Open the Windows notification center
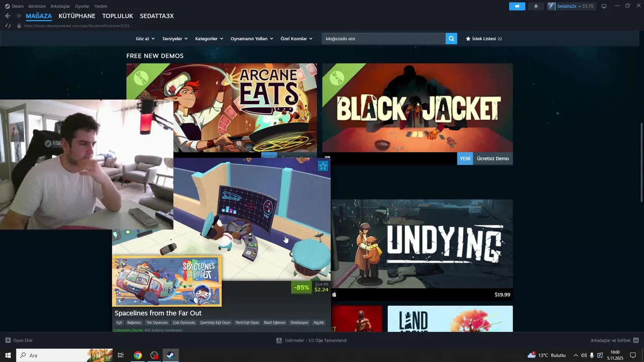This screenshot has width=644, height=362. click(633, 355)
